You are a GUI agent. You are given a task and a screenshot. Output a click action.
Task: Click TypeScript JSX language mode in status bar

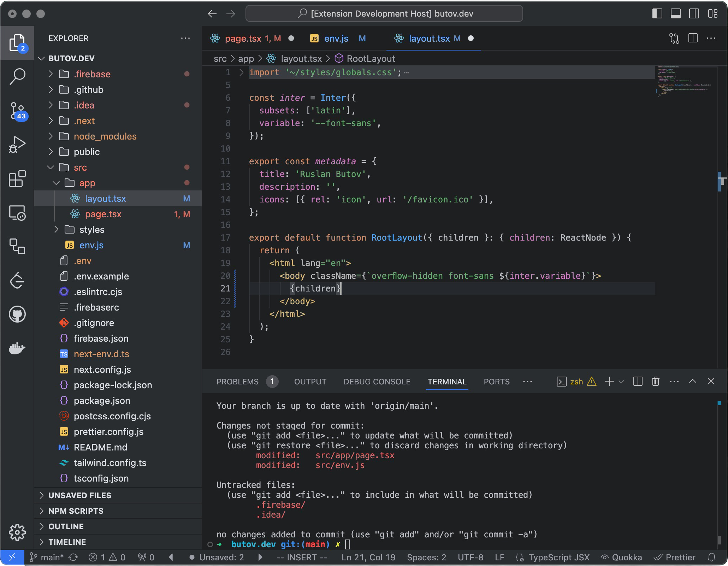[558, 558]
